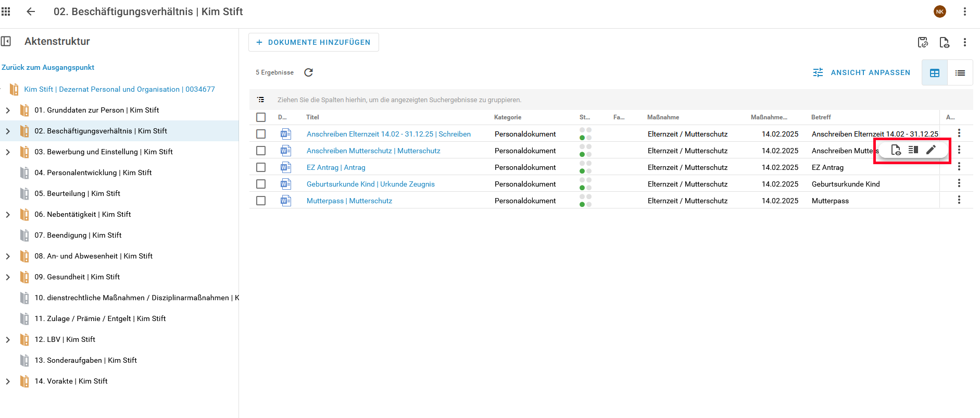Expand the 12. LBV folder
The height and width of the screenshot is (418, 980).
point(8,340)
